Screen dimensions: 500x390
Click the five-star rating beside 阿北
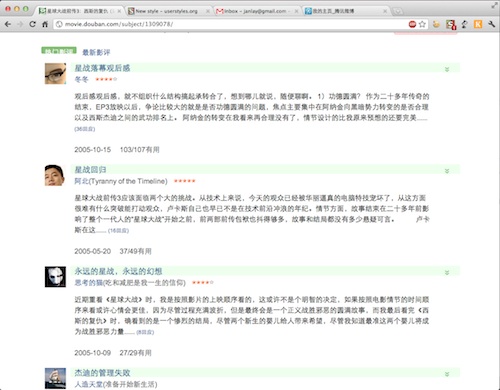pyautogui.click(x=185, y=181)
